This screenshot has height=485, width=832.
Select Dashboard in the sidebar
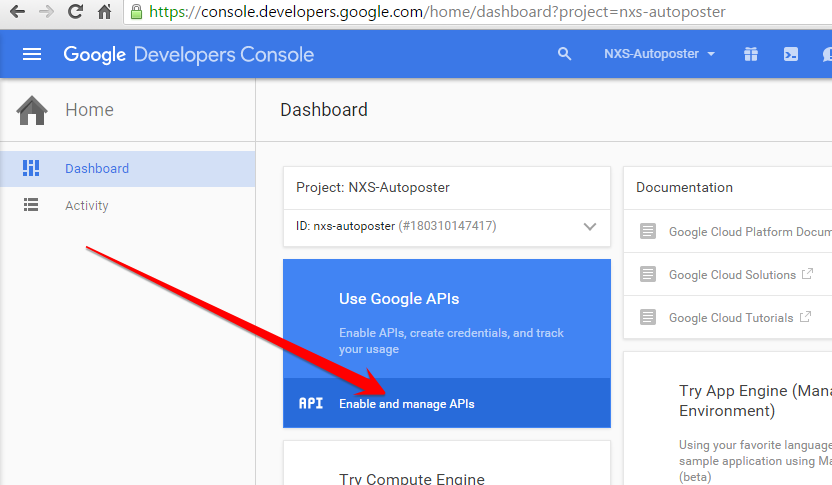tap(127, 168)
